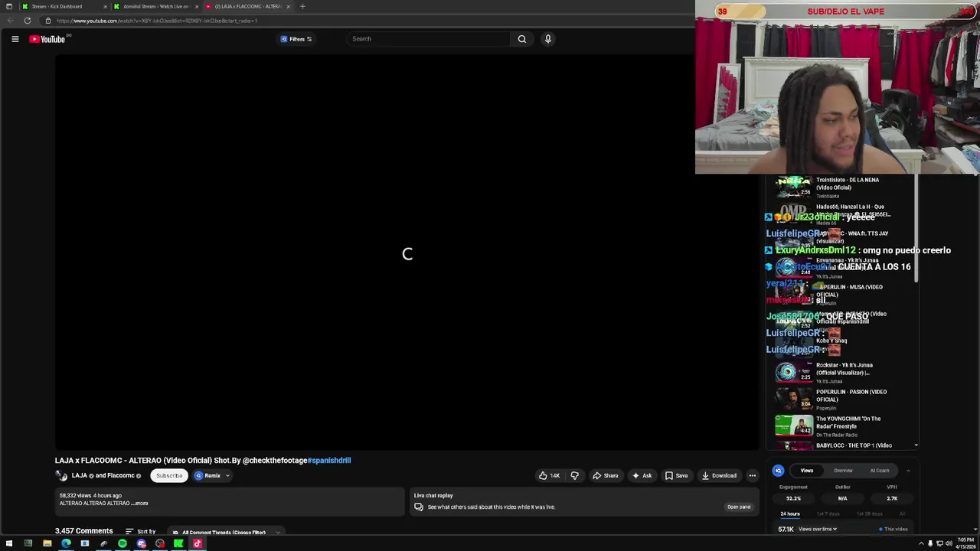Show hidden system tray icons
This screenshot has height=551, width=980.
[x=921, y=543]
